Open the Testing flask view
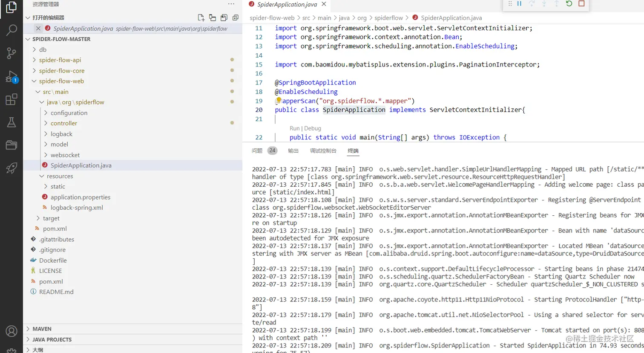Screen dimensions: 644x353 [x=11, y=122]
